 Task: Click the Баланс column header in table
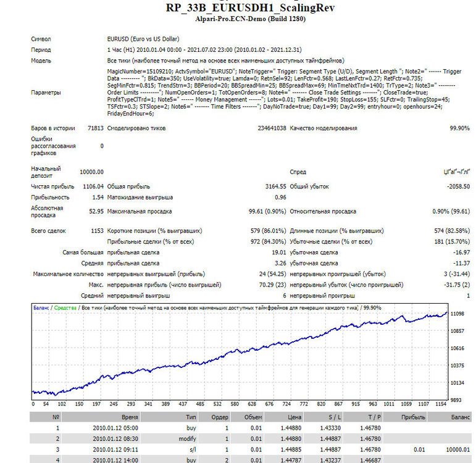tap(449, 417)
